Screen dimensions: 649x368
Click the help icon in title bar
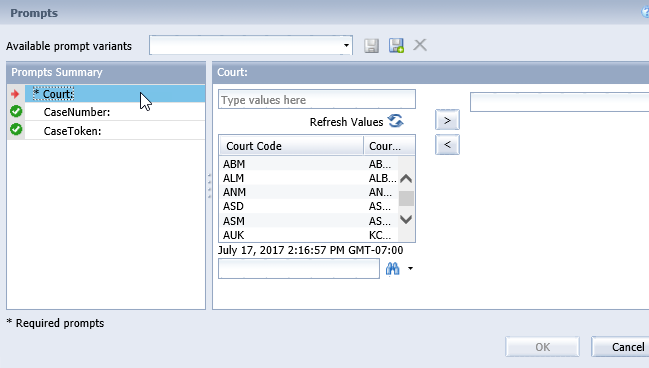click(x=645, y=12)
